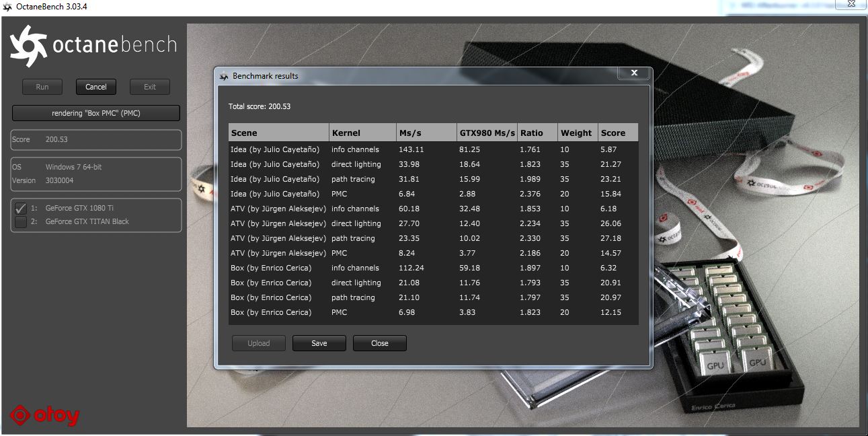Select the Box path tracing row
This screenshot has height=436, width=868.
coord(433,297)
